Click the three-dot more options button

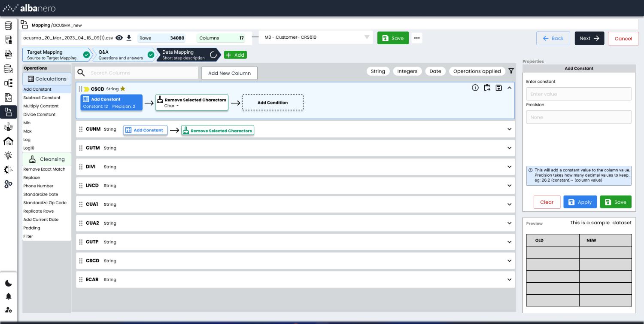coord(417,38)
